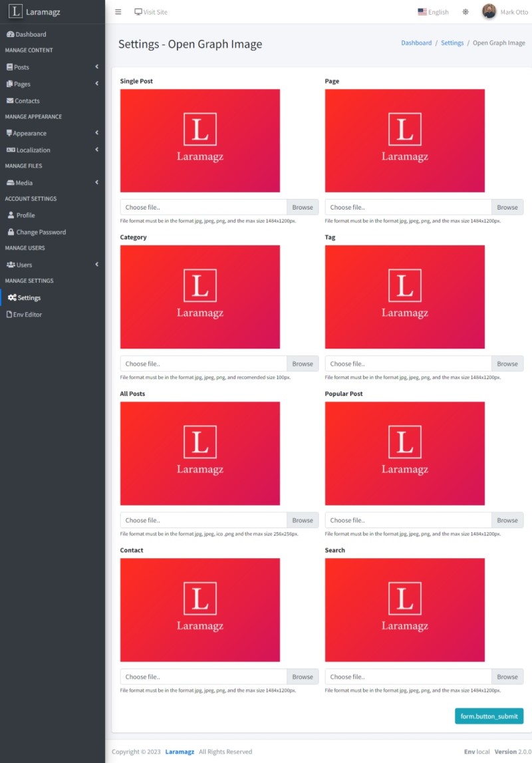Open the Profile user icon item
The height and width of the screenshot is (763, 532).
pos(11,216)
